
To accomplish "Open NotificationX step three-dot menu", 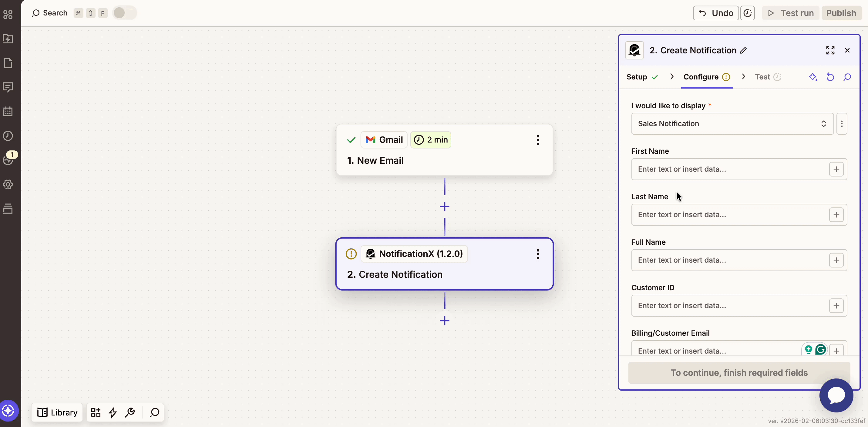I will point(538,254).
